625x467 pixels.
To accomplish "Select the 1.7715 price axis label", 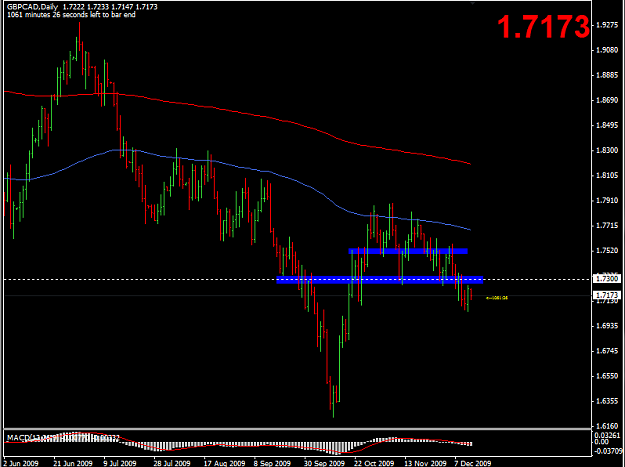I will 607,226.
